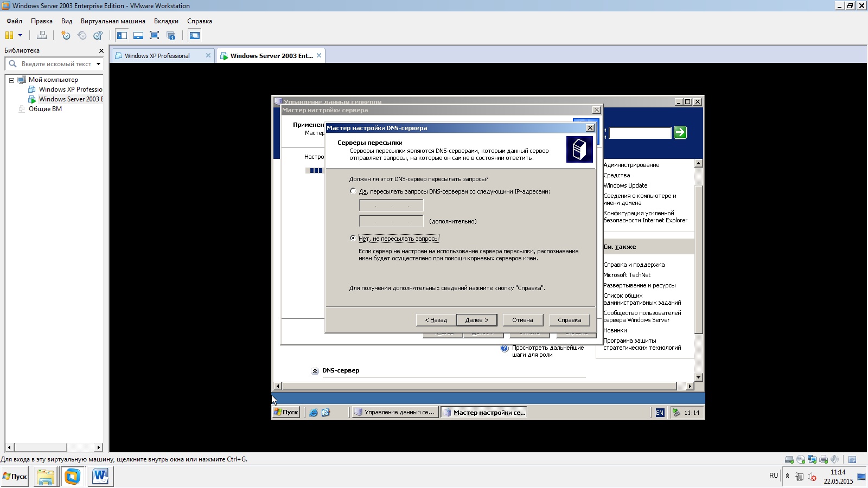Open the Вид menu
Viewport: 868px width, 488px height.
67,21
